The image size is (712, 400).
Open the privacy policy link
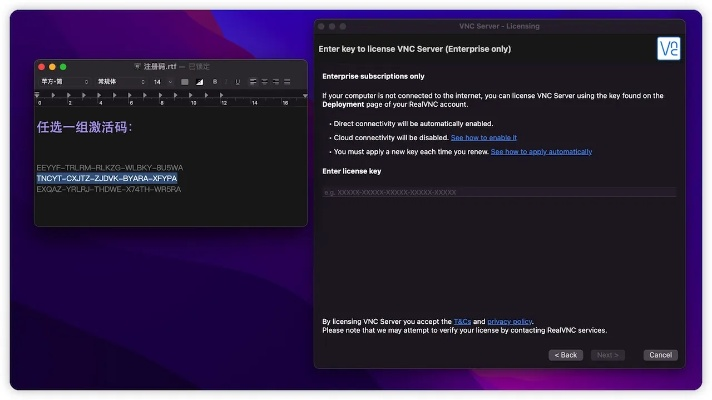pyautogui.click(x=509, y=321)
